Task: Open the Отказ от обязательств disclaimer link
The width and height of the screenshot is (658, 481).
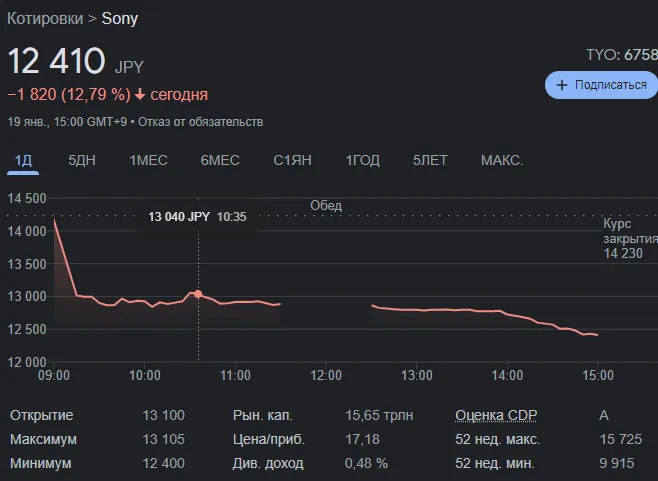Action: pyautogui.click(x=201, y=122)
